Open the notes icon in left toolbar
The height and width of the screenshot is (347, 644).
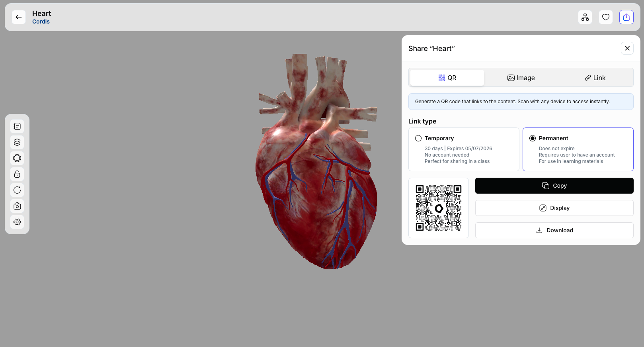click(17, 126)
